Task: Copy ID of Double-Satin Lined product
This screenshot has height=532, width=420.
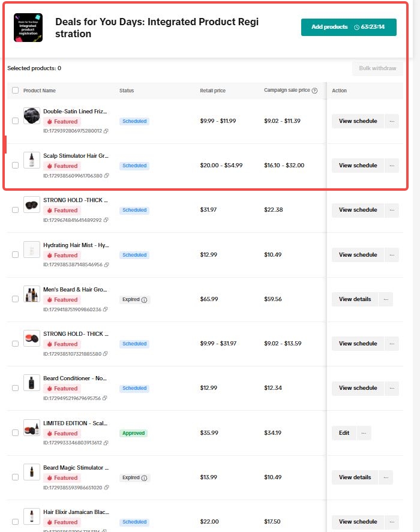Action: 106,131
